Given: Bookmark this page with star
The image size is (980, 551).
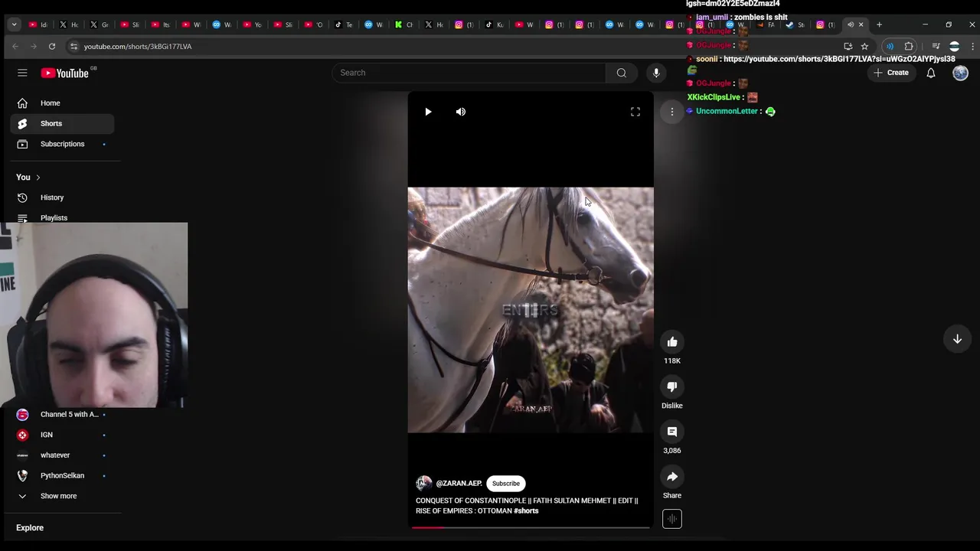Looking at the screenshot, I should pos(864,47).
